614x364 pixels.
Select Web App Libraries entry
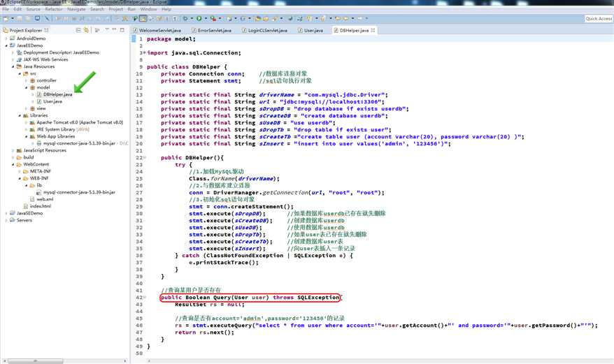tap(56, 137)
